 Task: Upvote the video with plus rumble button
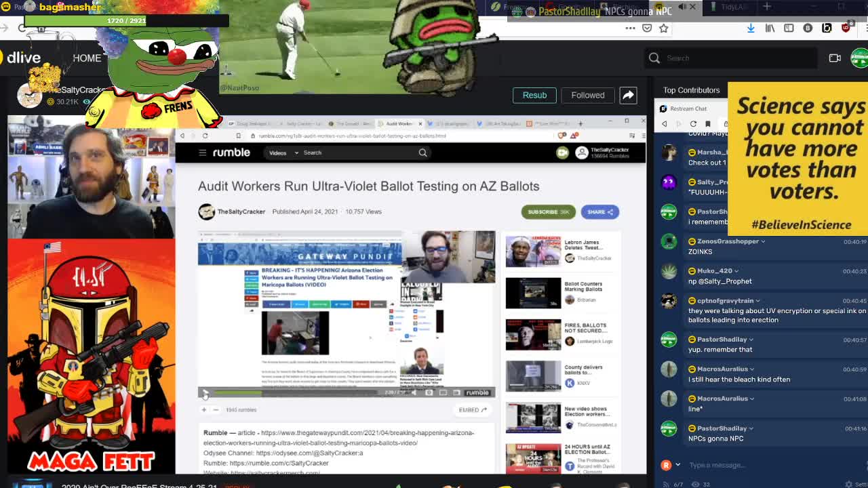click(x=203, y=409)
